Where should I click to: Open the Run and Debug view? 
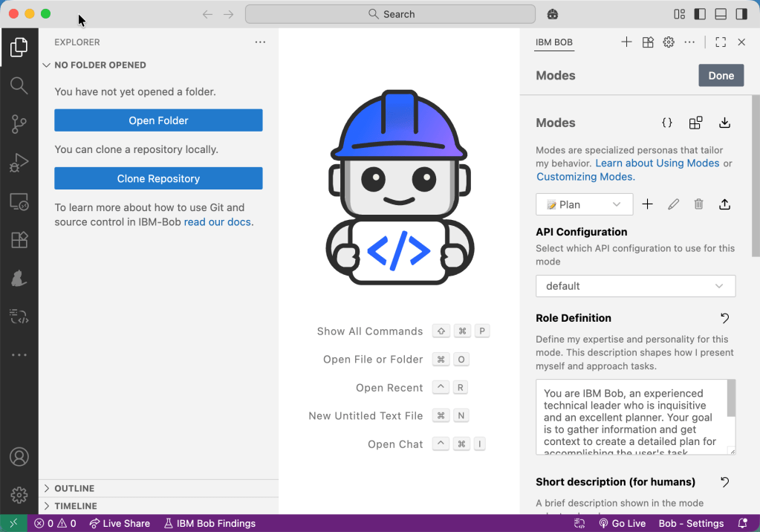click(19, 163)
